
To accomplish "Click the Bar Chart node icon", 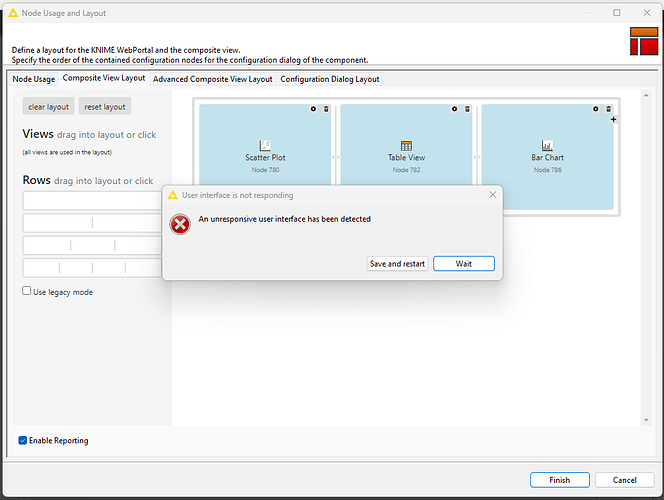I will click(x=547, y=145).
